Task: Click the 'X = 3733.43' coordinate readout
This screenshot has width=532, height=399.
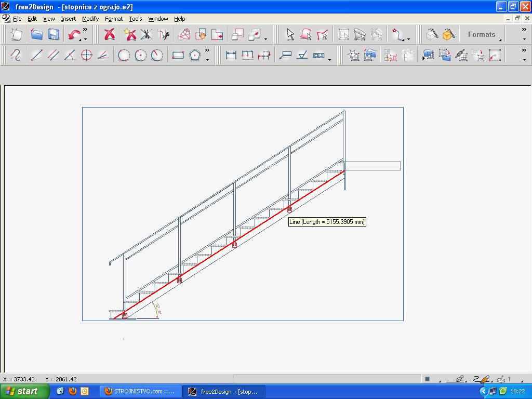Action: coord(19,379)
